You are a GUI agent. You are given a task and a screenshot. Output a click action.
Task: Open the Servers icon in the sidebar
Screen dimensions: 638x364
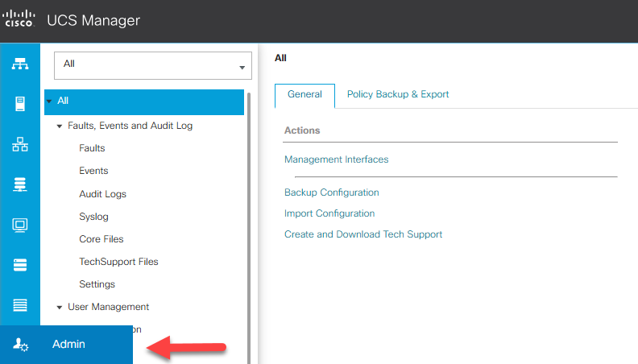pyautogui.click(x=20, y=104)
